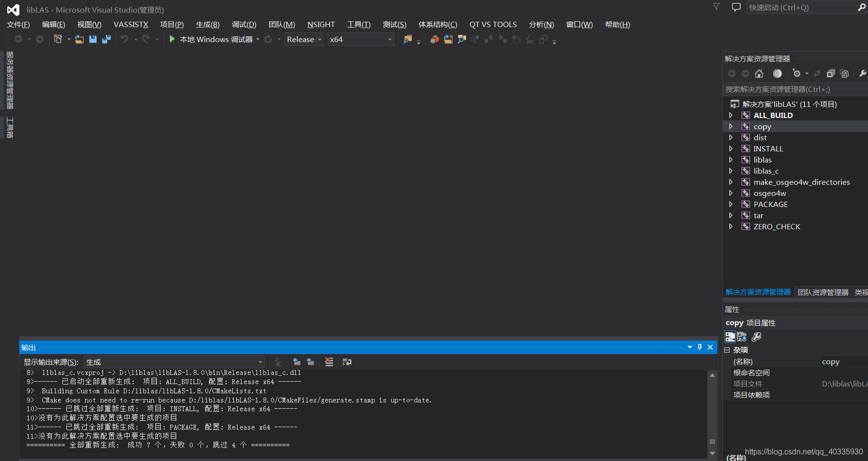Toggle word wrap in Output panel

(x=347, y=362)
